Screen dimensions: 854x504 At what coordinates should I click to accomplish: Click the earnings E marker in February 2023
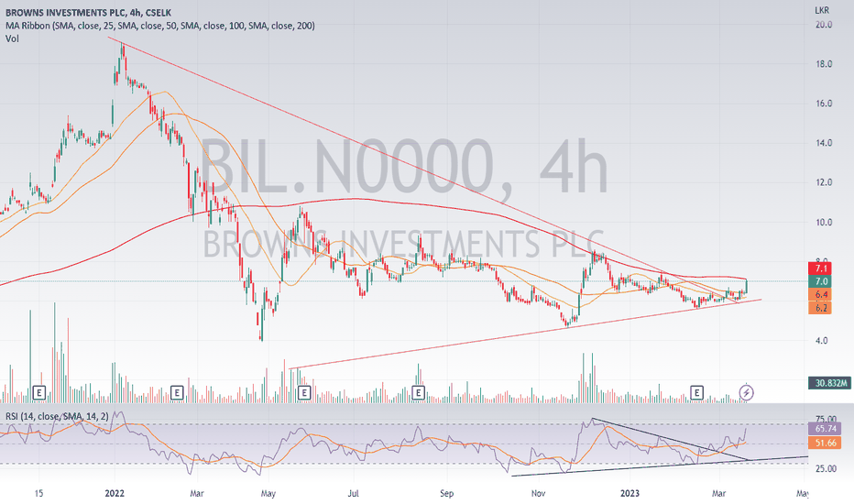point(696,392)
